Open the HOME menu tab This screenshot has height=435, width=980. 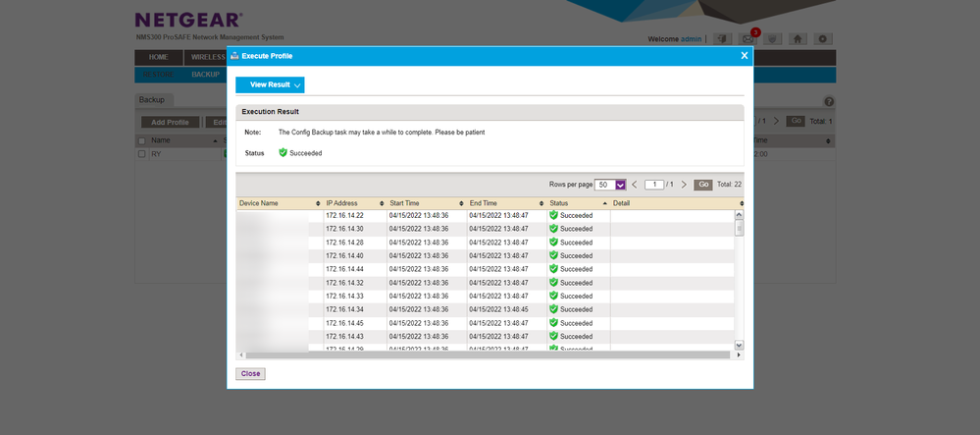(x=158, y=57)
